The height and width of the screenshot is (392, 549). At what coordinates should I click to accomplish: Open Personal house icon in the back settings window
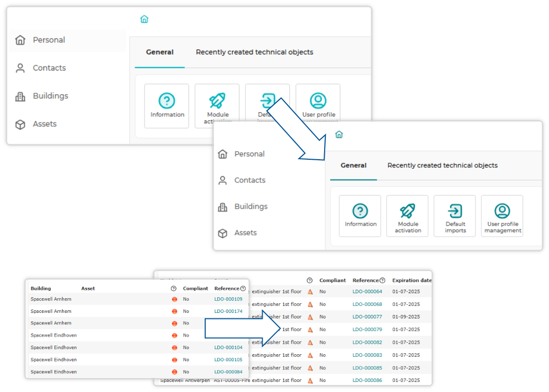(20, 40)
